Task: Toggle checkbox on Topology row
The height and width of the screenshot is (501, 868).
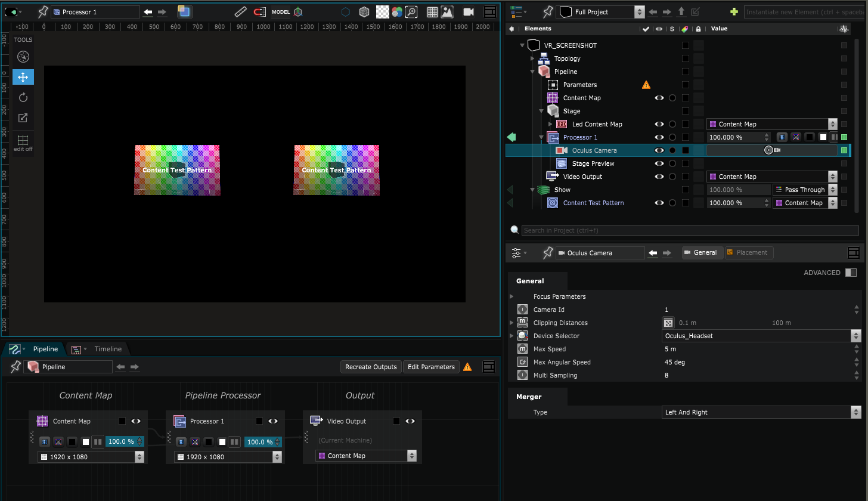Action: 686,58
